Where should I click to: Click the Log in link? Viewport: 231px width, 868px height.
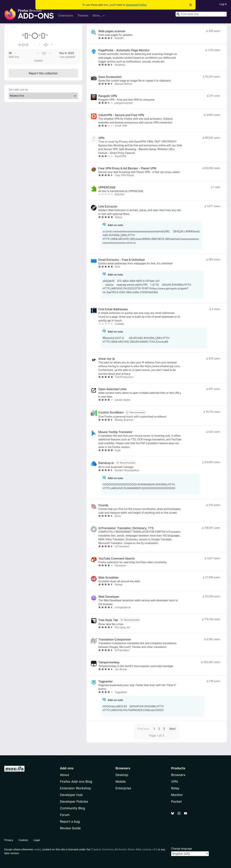pos(223,4)
